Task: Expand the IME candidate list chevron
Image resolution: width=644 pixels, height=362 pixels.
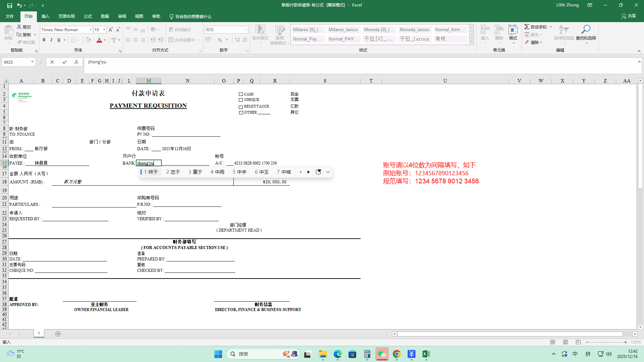Action: (x=328, y=172)
